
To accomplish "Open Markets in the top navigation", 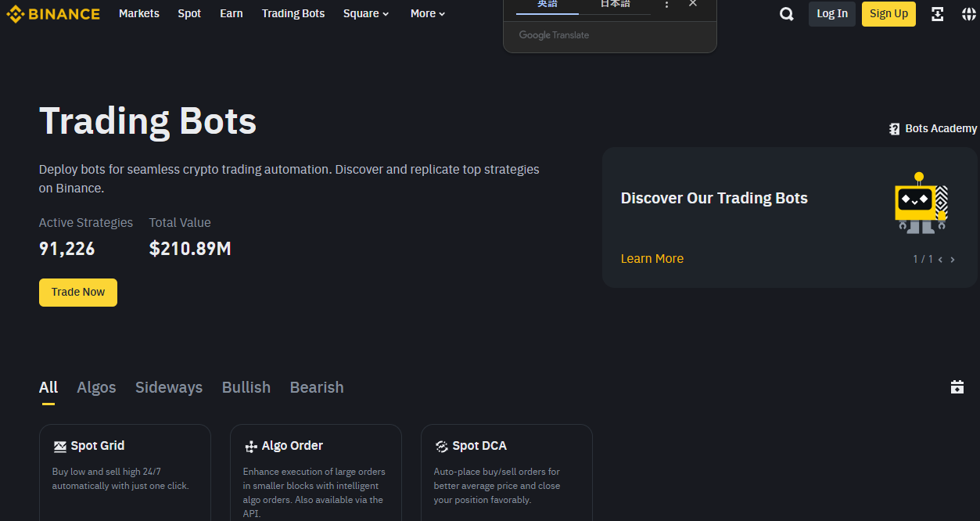I will pos(139,13).
